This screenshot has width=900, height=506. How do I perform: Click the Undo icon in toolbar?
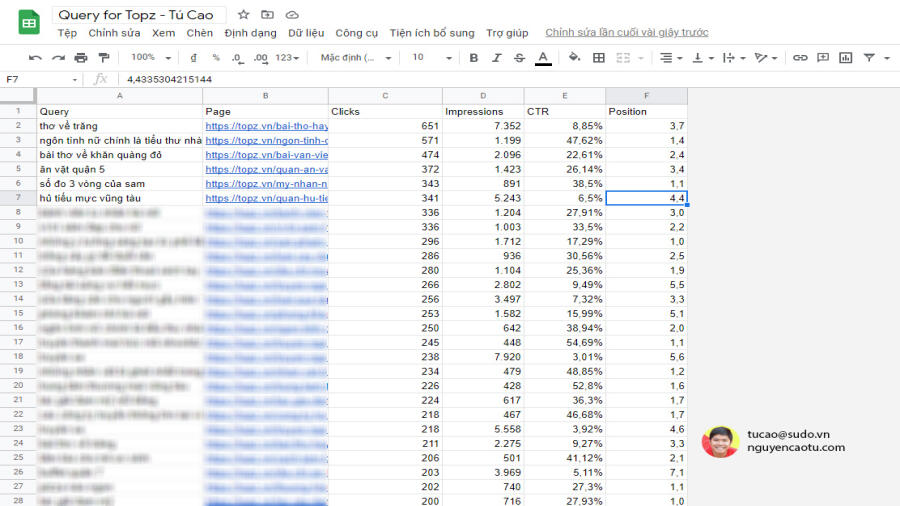click(35, 57)
